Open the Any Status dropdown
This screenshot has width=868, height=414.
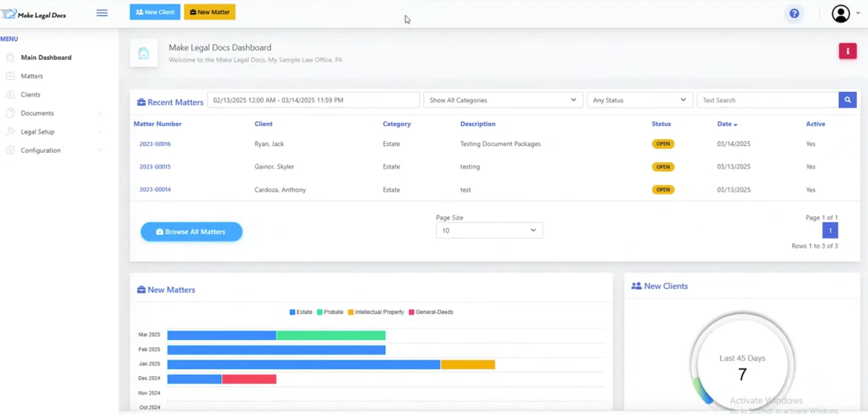pyautogui.click(x=640, y=100)
